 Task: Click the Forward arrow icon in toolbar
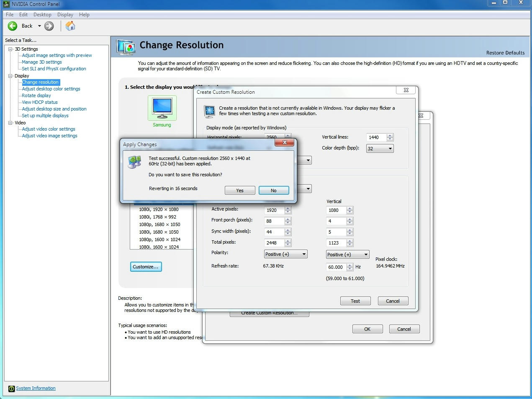49,26
